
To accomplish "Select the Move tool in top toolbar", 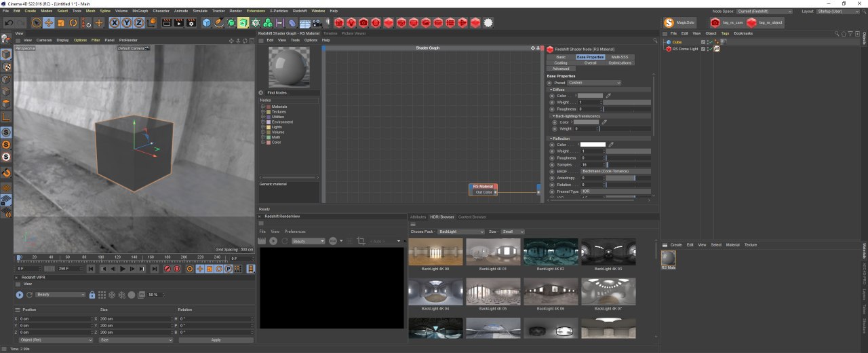I will click(x=49, y=22).
